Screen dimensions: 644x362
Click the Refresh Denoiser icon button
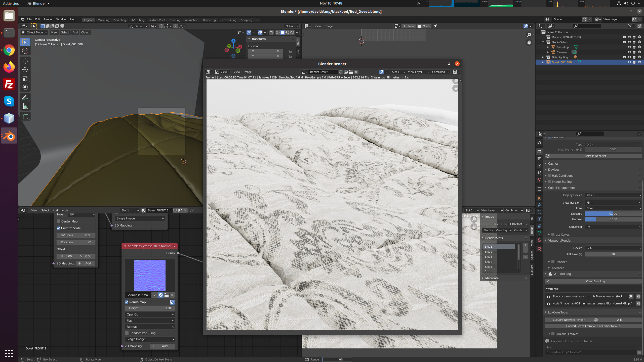548,156
